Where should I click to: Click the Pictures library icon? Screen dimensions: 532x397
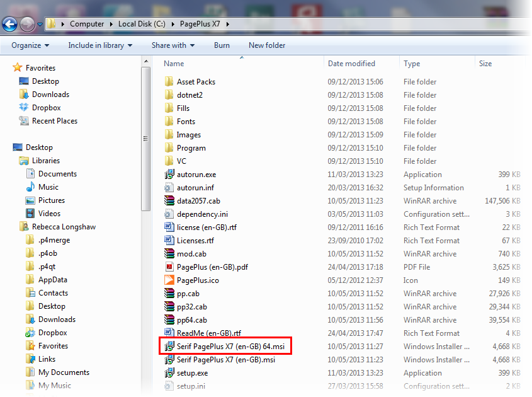point(30,200)
